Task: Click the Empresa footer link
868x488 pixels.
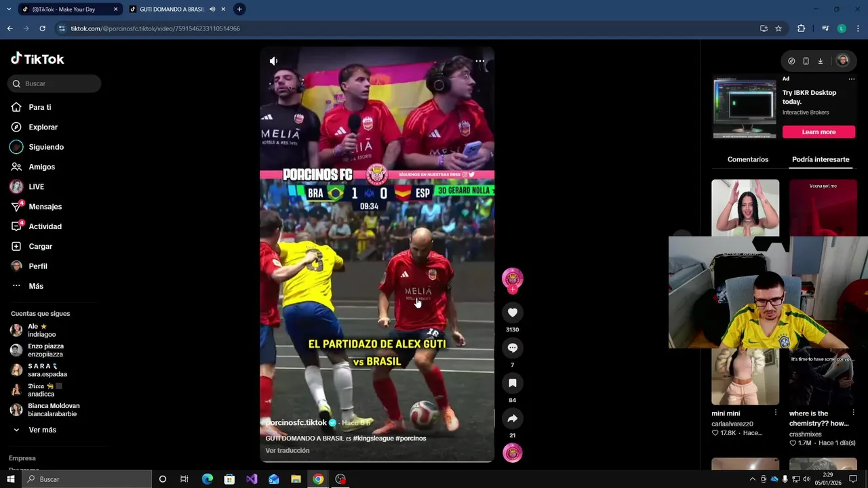Action: click(22, 458)
